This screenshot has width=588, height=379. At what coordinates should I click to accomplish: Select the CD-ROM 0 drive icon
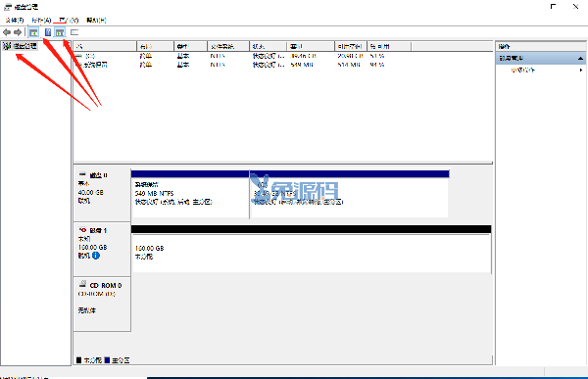click(83, 284)
